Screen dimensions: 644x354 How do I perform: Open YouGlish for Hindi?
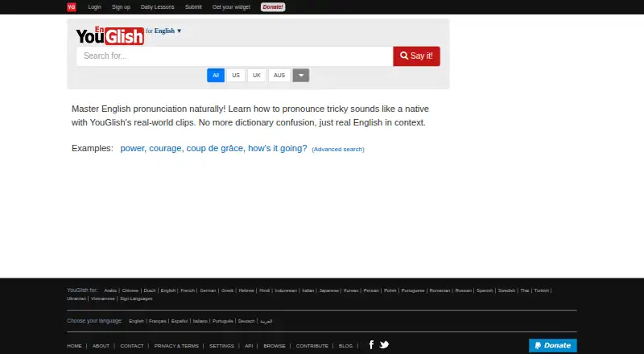(265, 290)
